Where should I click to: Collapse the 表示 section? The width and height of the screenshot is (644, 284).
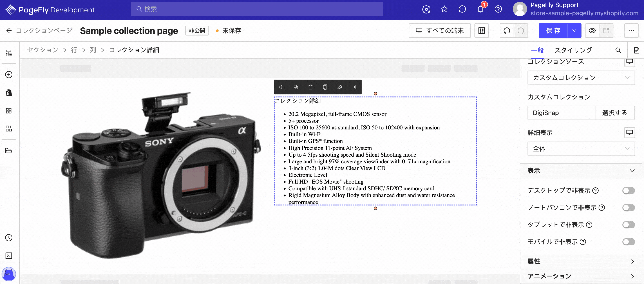point(581,171)
